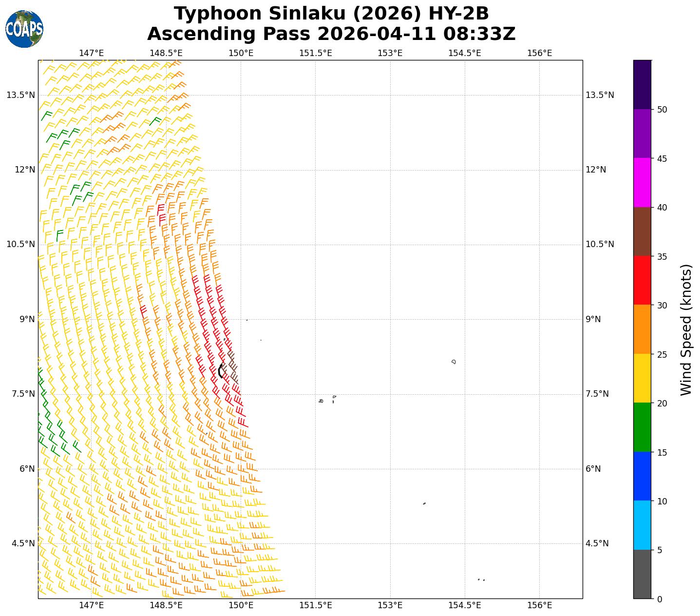Select the dark purple top colorbar segment

click(642, 84)
